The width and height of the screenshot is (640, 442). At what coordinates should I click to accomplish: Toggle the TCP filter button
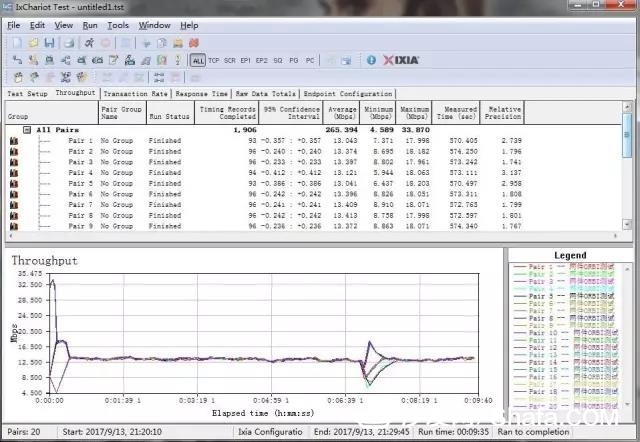pos(213,60)
